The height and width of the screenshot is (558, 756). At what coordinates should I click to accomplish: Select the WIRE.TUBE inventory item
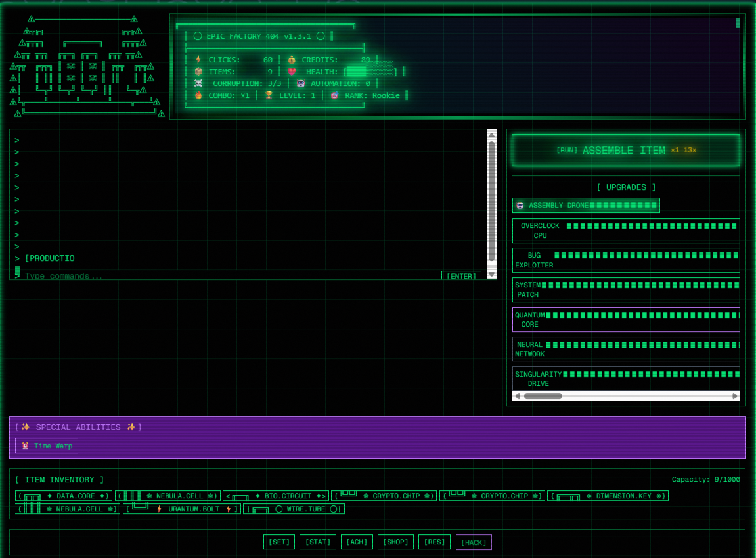[x=294, y=509]
